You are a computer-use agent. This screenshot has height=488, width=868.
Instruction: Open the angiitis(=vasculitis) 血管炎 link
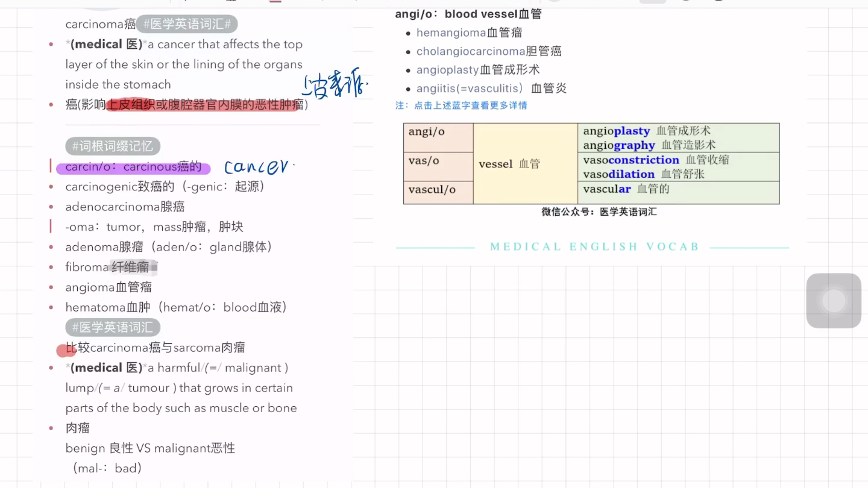tap(491, 89)
